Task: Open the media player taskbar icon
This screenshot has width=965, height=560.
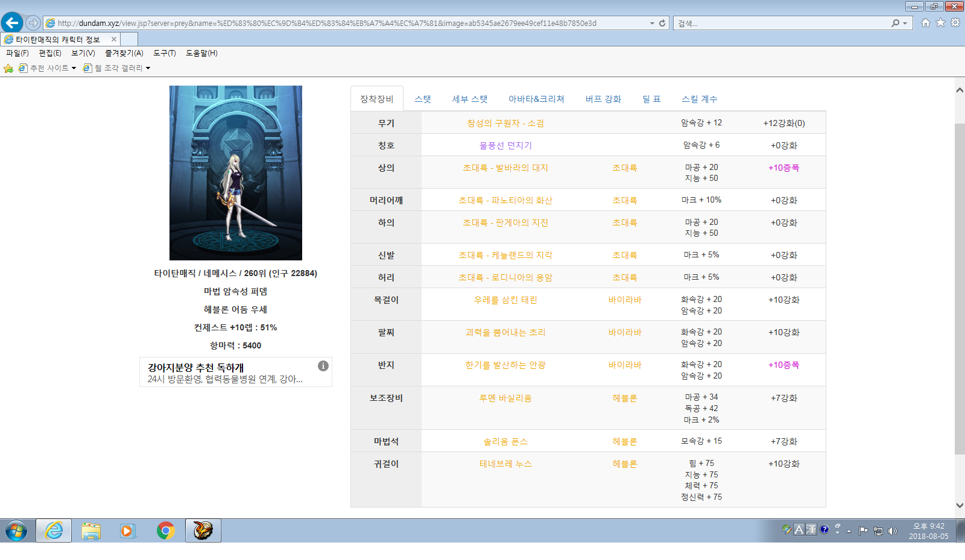Action: point(127,530)
